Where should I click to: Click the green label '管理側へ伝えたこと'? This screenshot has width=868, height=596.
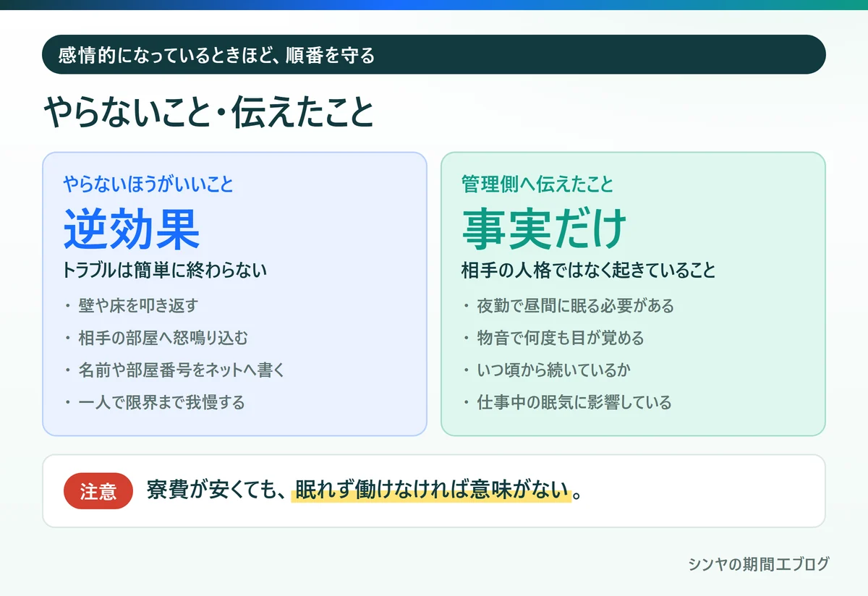(537, 184)
